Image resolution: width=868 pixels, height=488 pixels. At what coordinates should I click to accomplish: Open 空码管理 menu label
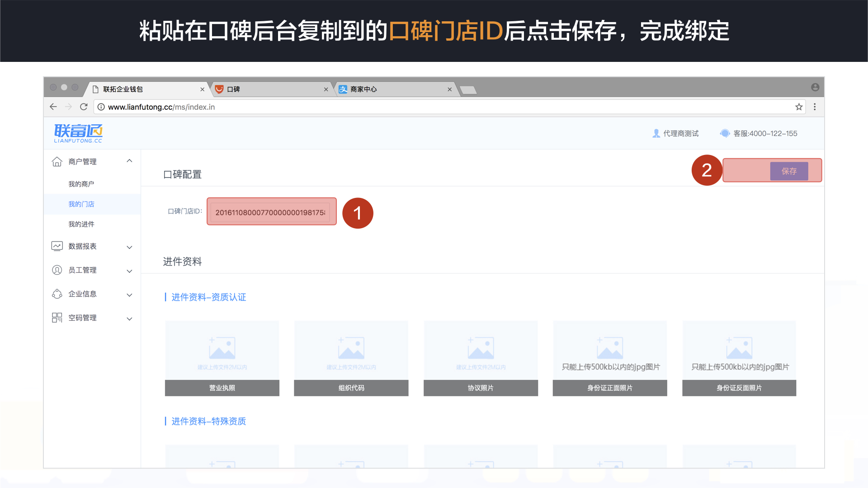(x=82, y=318)
